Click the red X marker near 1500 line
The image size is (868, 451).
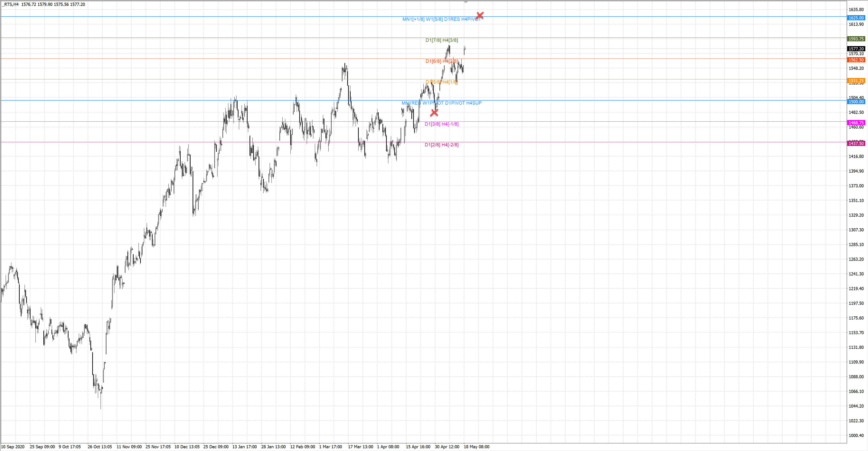pyautogui.click(x=434, y=113)
